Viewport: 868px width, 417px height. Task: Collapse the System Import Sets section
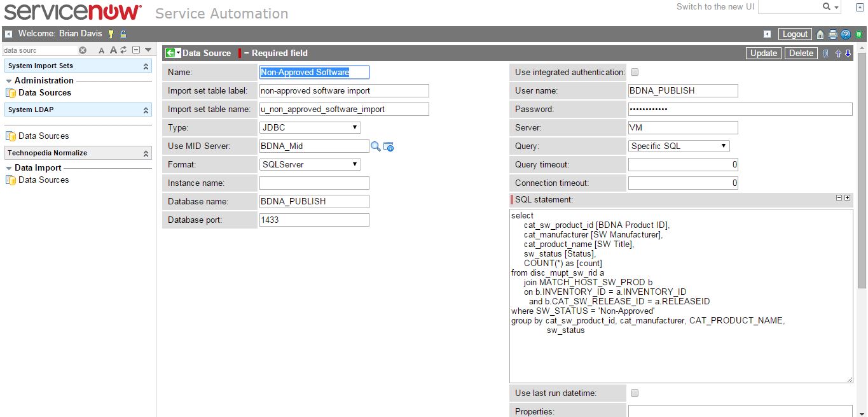click(x=146, y=66)
